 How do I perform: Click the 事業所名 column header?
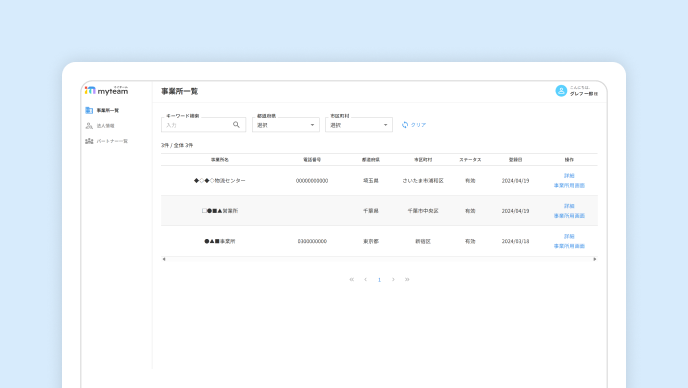click(x=219, y=160)
